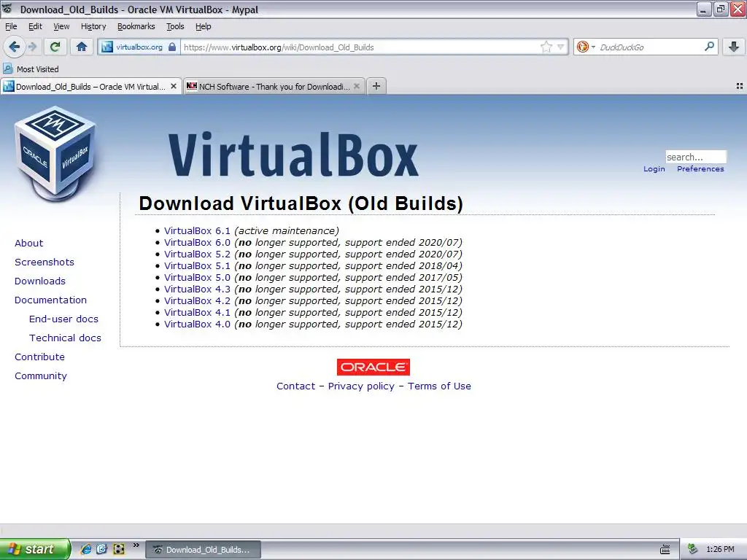Image resolution: width=747 pixels, height=560 pixels.
Task: Open the View menu
Action: [x=61, y=26]
